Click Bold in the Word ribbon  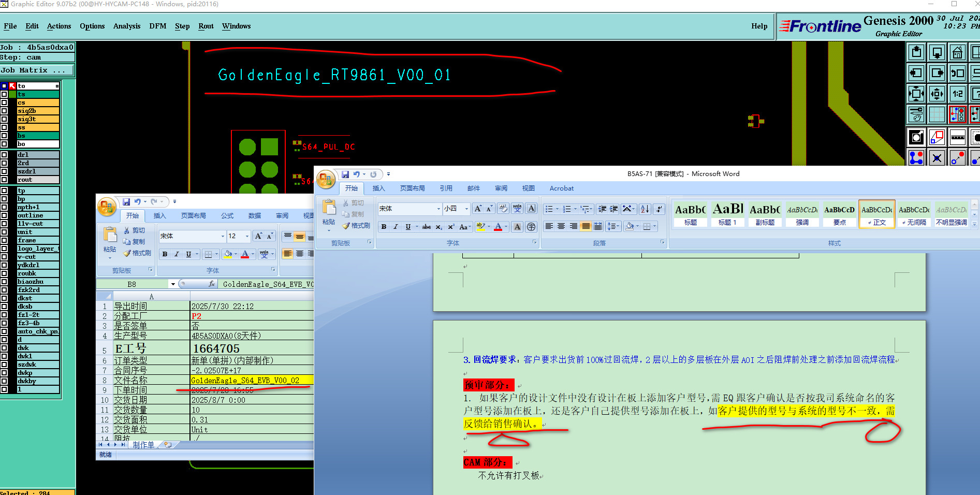point(384,226)
